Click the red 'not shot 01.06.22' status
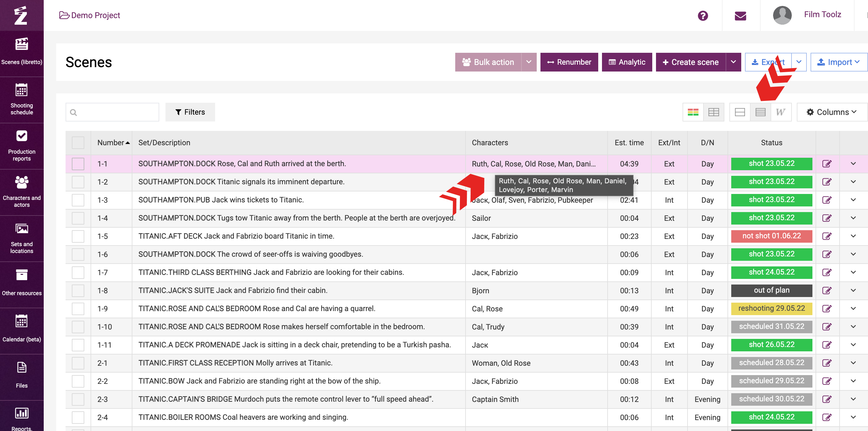This screenshot has height=431, width=868. 772,236
